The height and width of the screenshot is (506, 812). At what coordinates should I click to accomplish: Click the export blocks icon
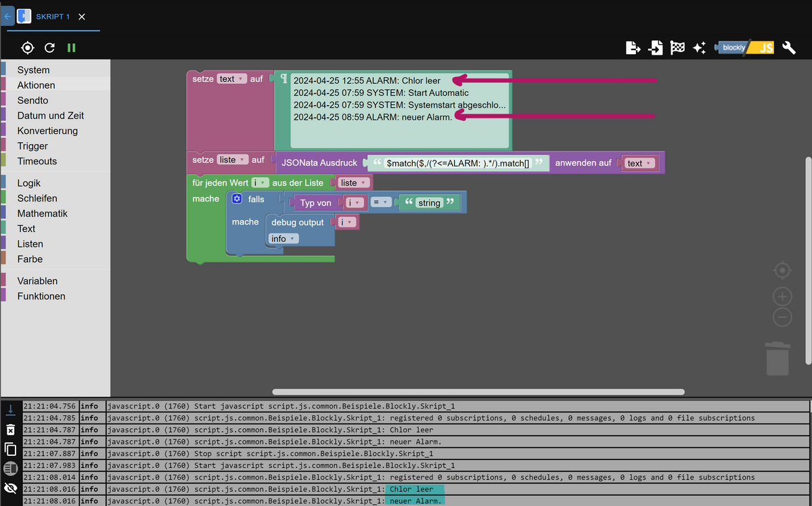(633, 47)
